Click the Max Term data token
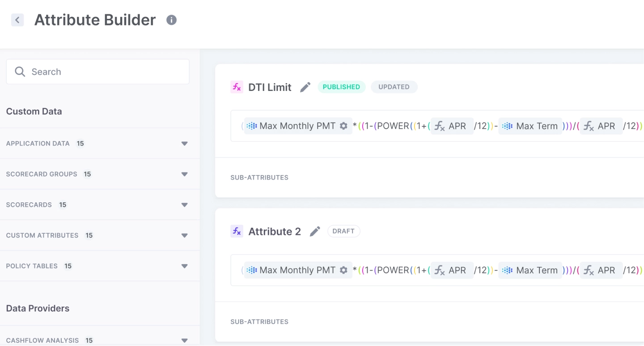Screen dimensions: 644x346 pyautogui.click(x=530, y=126)
